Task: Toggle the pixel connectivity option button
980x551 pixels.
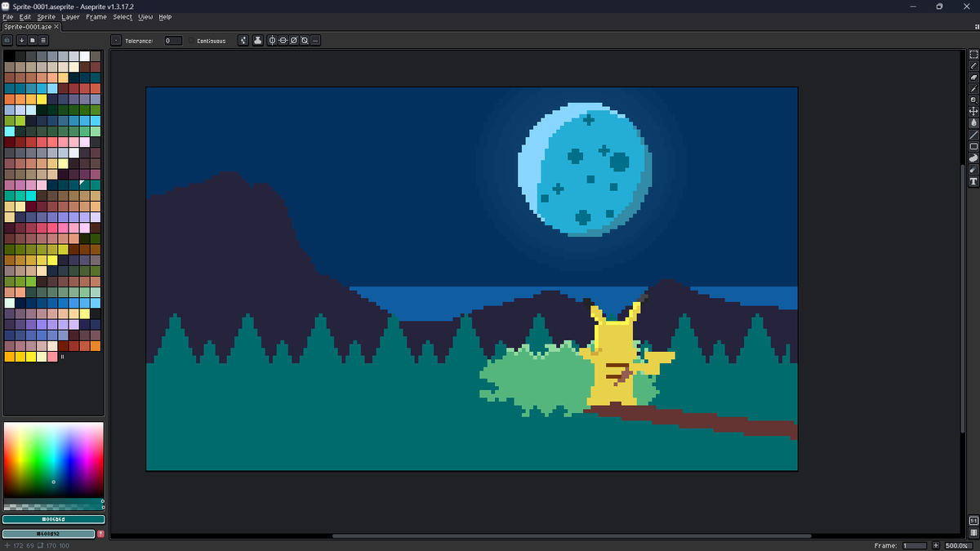Action: [243, 40]
